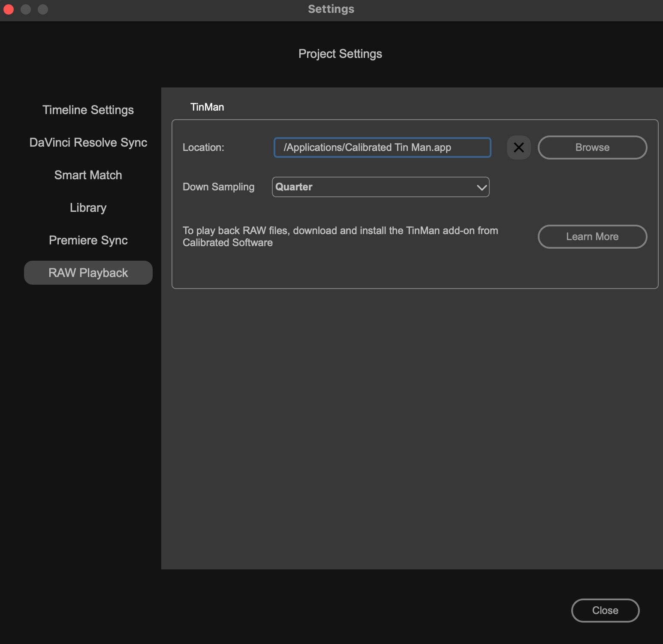Click the gray minimize window dot

26,9
